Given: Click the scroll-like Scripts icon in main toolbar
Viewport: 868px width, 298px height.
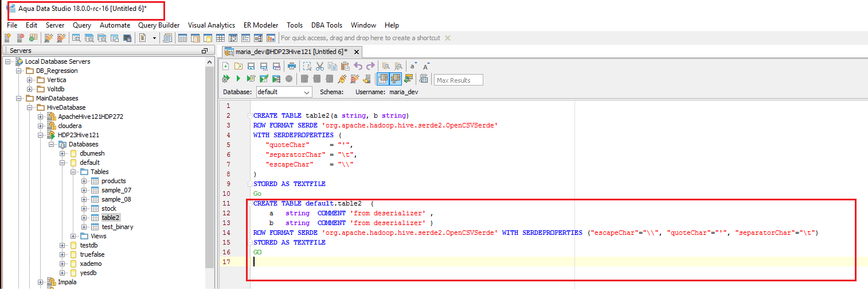Looking at the screenshot, I should click(x=168, y=38).
